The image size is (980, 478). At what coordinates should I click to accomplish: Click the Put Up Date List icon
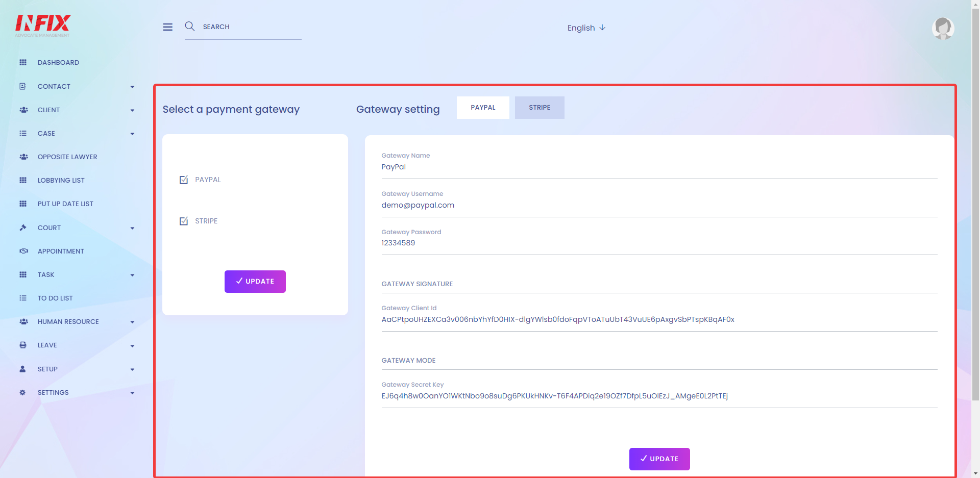pyautogui.click(x=23, y=204)
